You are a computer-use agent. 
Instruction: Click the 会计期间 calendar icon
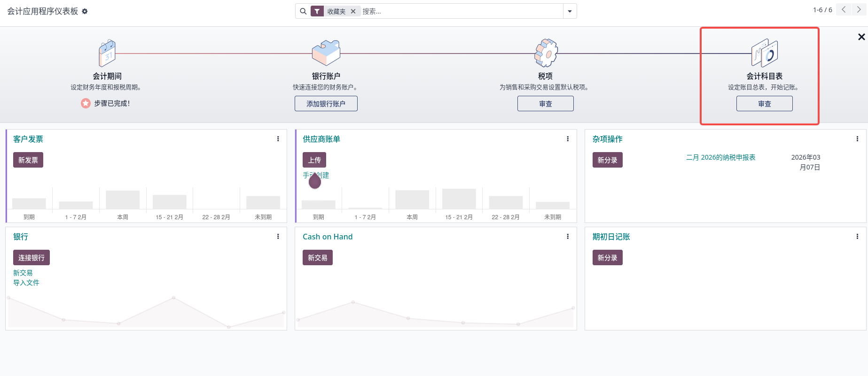click(107, 53)
